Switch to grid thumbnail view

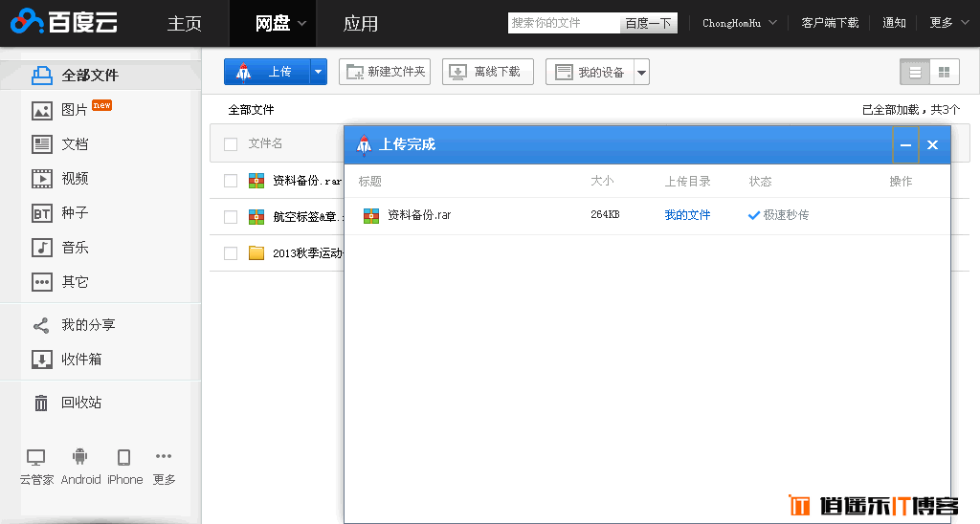[945, 73]
